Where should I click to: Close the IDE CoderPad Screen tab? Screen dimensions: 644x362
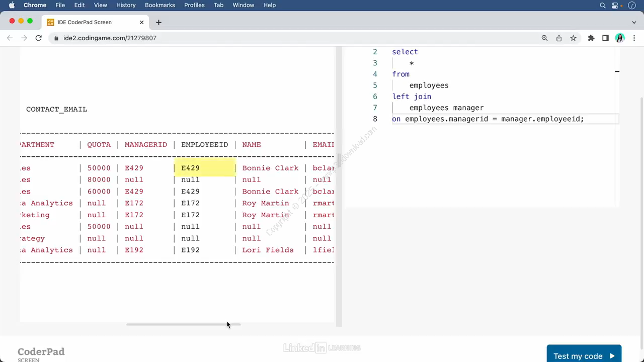pyautogui.click(x=141, y=22)
